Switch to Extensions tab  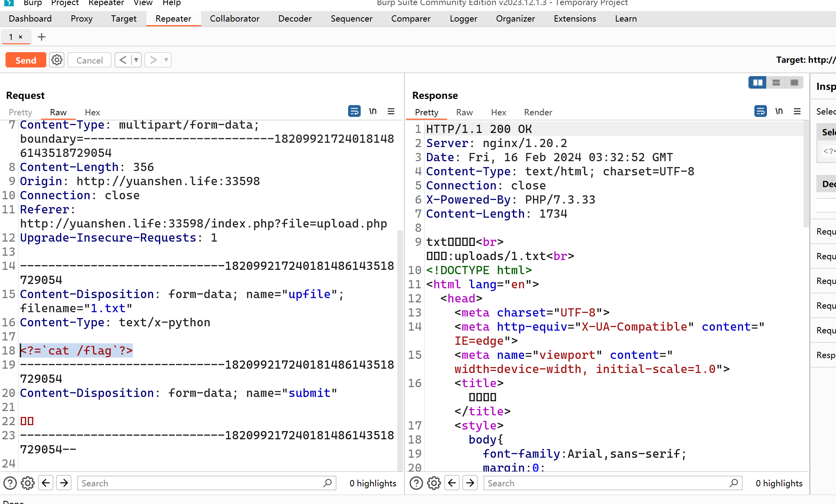pos(575,18)
